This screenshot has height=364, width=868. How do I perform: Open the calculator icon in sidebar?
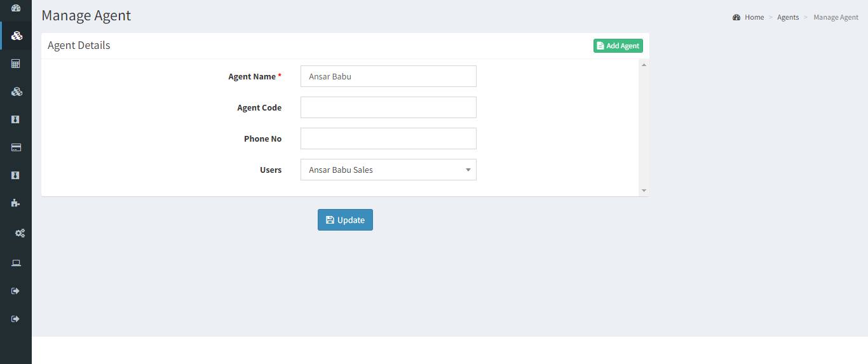tap(16, 64)
